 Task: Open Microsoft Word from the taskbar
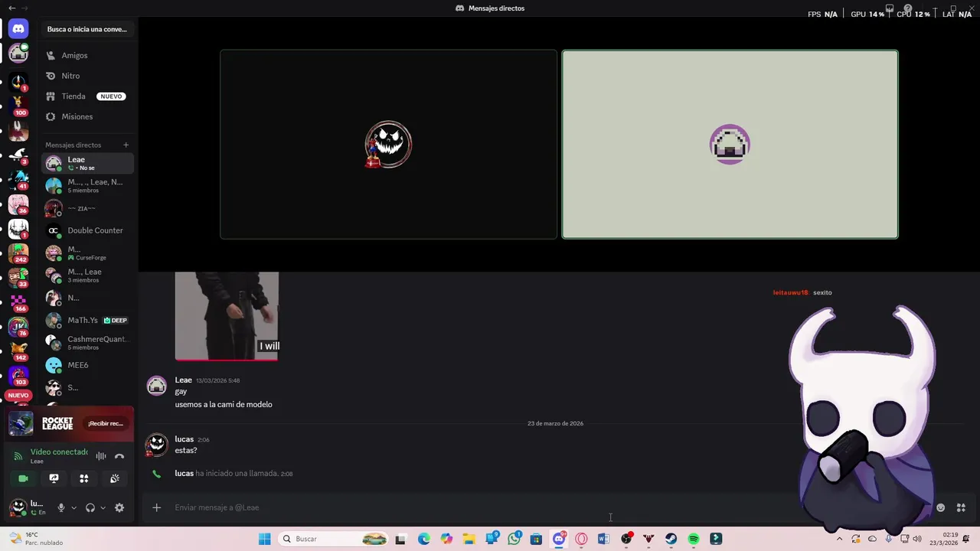(603, 539)
